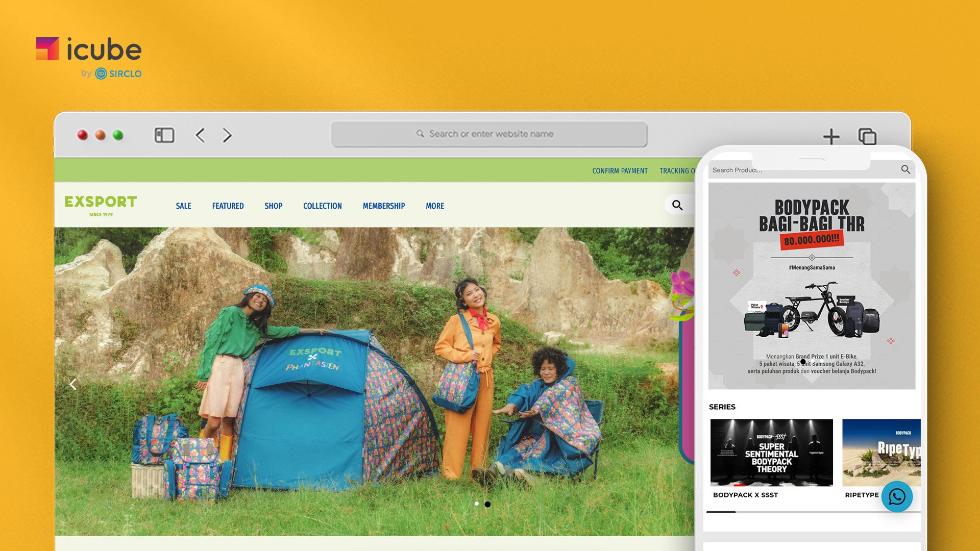The width and height of the screenshot is (980, 551).
Task: Click the browser sidebar toggle icon
Action: point(164,135)
